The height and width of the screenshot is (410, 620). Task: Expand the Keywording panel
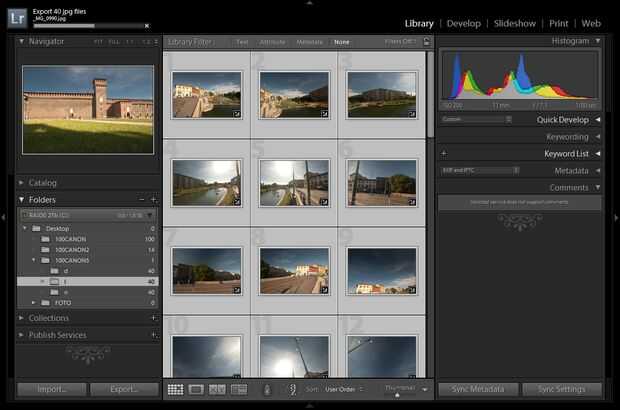click(x=598, y=137)
